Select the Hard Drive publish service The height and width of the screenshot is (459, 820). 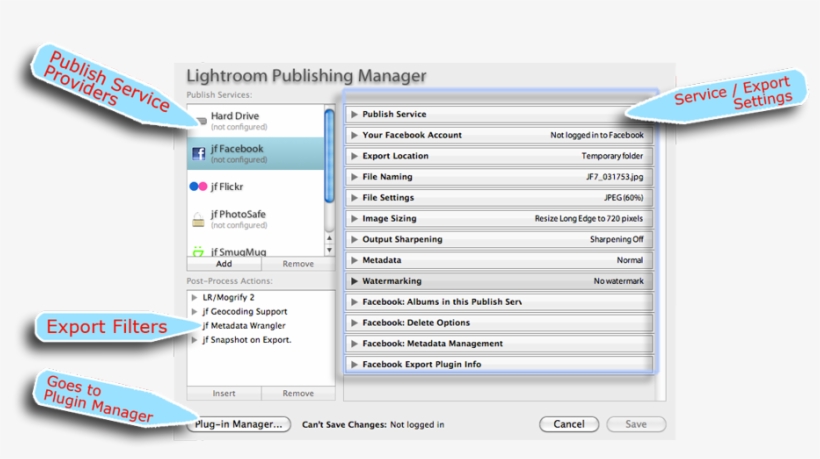[256, 121]
